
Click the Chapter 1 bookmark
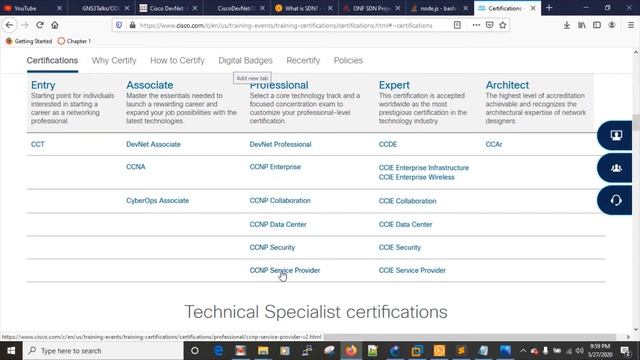pos(74,41)
